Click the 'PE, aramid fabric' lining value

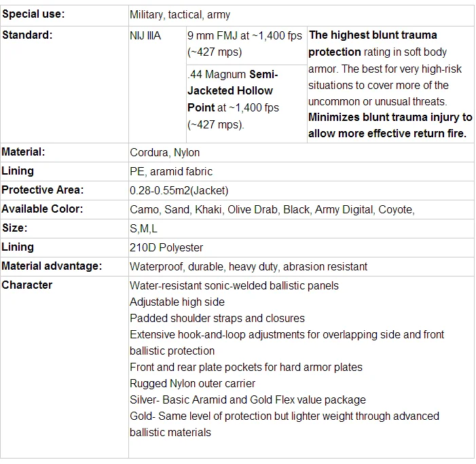pos(171,172)
